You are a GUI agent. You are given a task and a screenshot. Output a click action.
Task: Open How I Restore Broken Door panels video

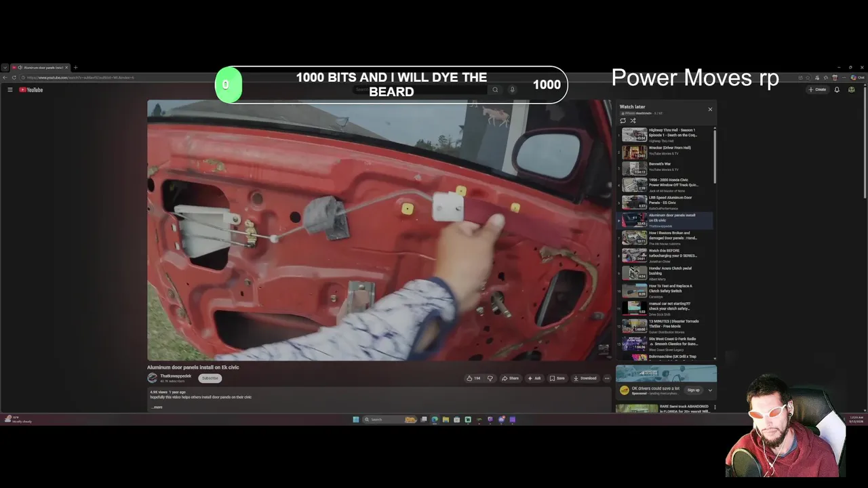tap(666, 238)
